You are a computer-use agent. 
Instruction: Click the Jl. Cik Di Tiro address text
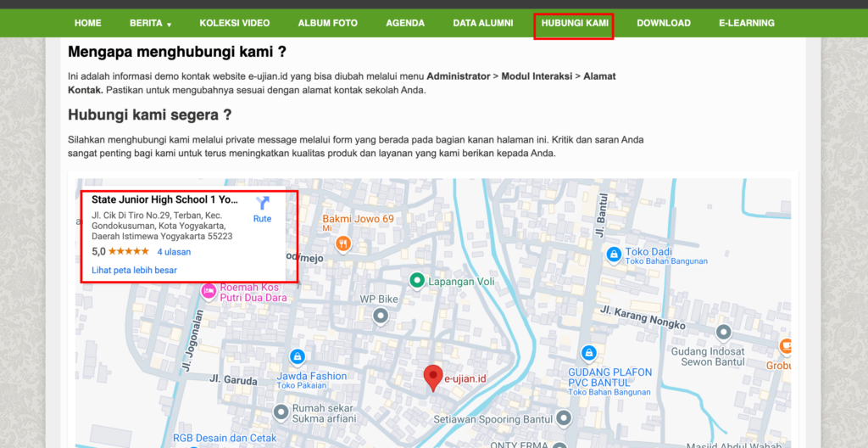pyautogui.click(x=162, y=226)
